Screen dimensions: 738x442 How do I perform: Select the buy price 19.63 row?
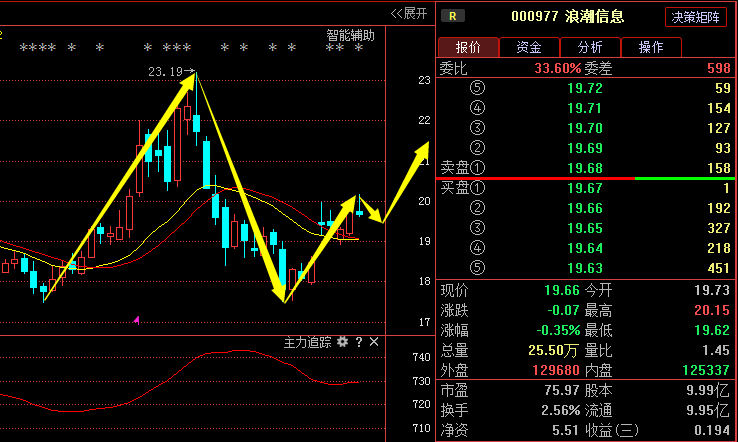(585, 266)
